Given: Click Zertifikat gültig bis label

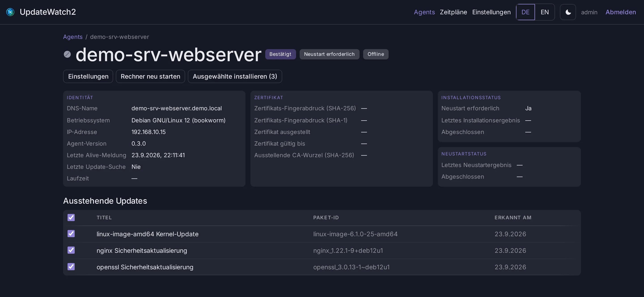Looking at the screenshot, I should (x=280, y=144).
